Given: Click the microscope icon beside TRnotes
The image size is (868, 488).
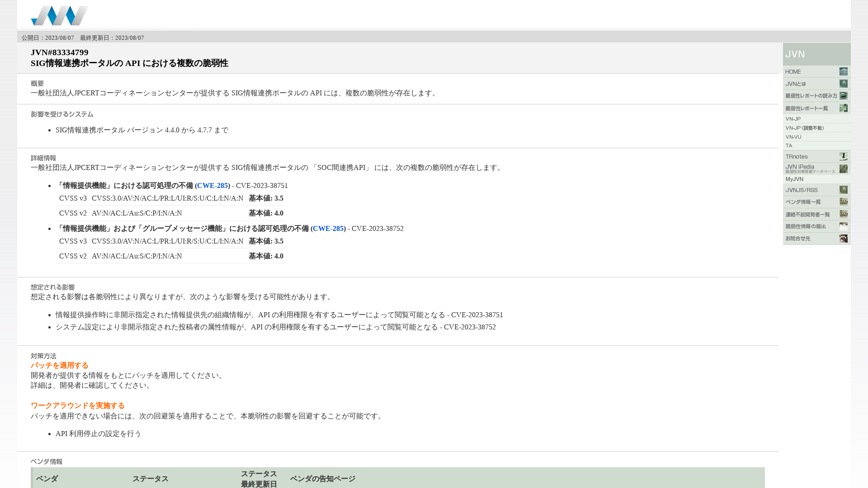Looking at the screenshot, I should (x=844, y=157).
